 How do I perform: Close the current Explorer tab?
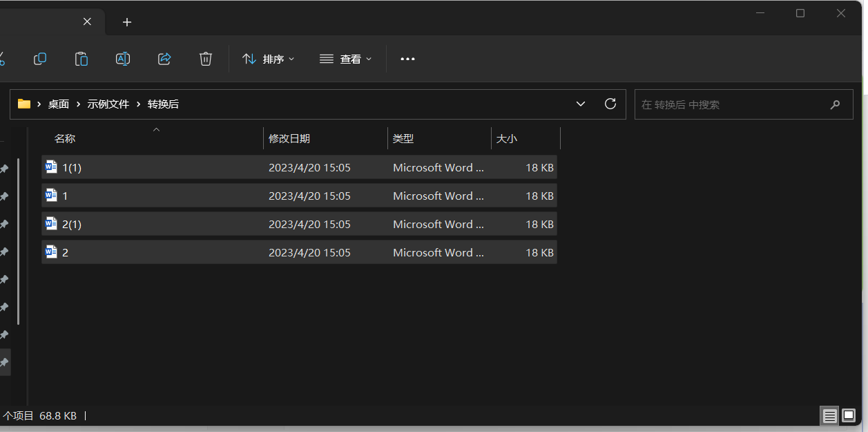tap(87, 21)
